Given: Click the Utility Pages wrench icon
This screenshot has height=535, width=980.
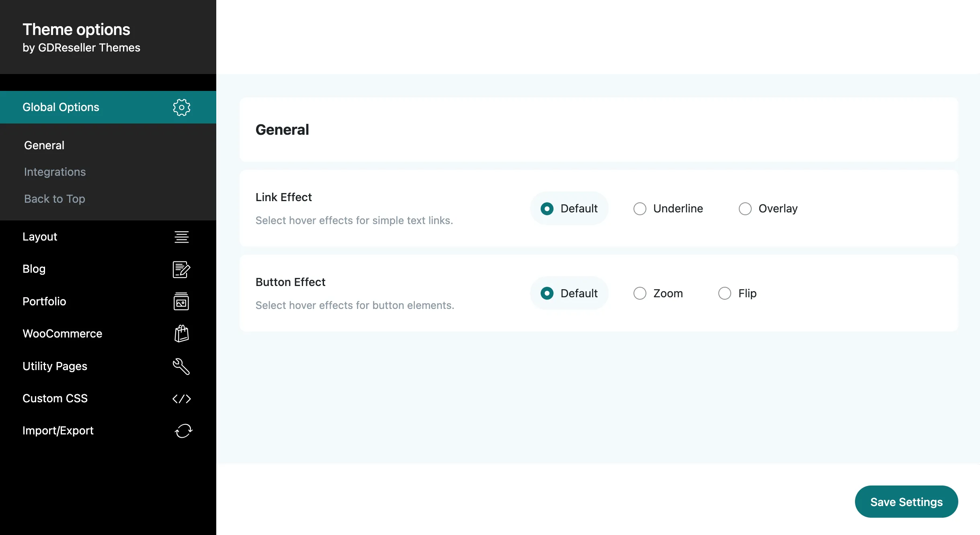Looking at the screenshot, I should click(x=181, y=366).
